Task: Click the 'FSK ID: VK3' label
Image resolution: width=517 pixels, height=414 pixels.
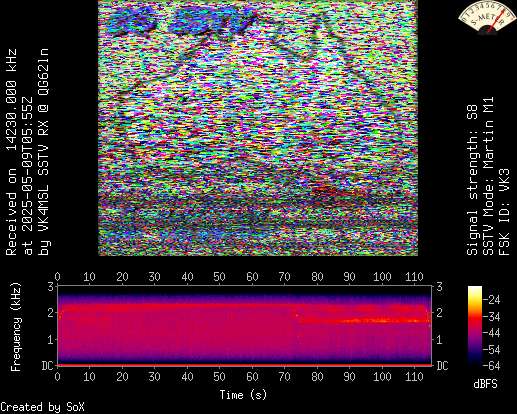Action: 504,212
